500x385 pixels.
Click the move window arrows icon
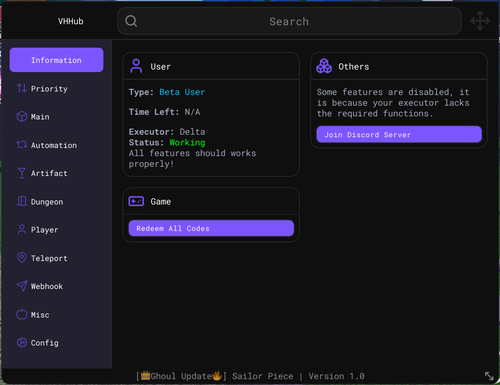(x=480, y=21)
